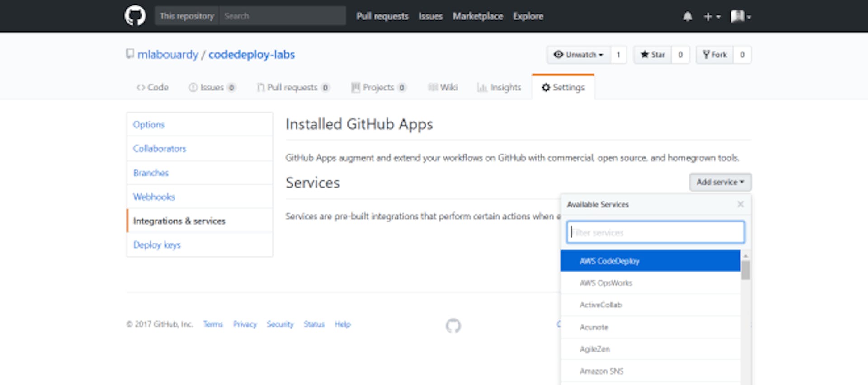Click the services scrollbar up arrow
868x385 pixels.
pyautogui.click(x=745, y=256)
